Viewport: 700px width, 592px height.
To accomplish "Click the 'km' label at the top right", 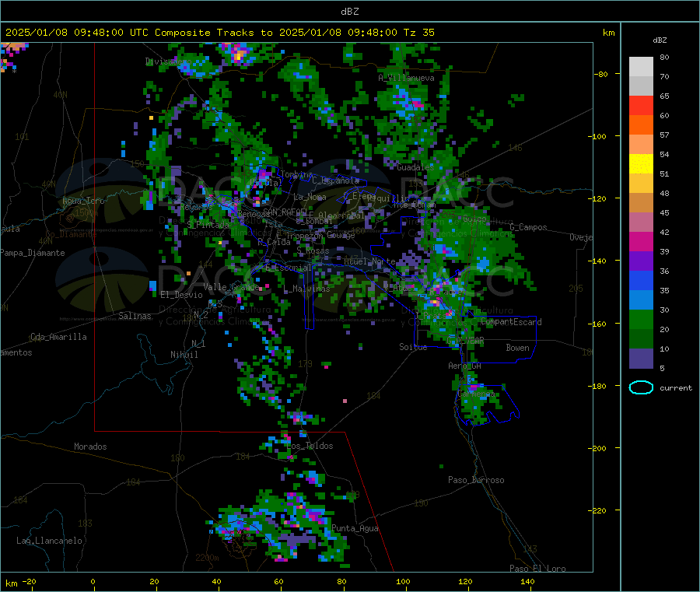I will 608,33.
